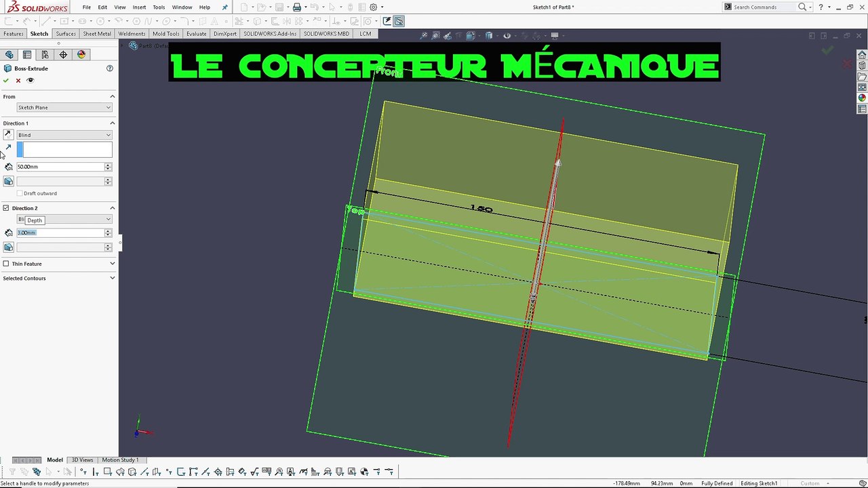Click the Print icon in top toolbar
The image size is (868, 488).
click(x=296, y=7)
